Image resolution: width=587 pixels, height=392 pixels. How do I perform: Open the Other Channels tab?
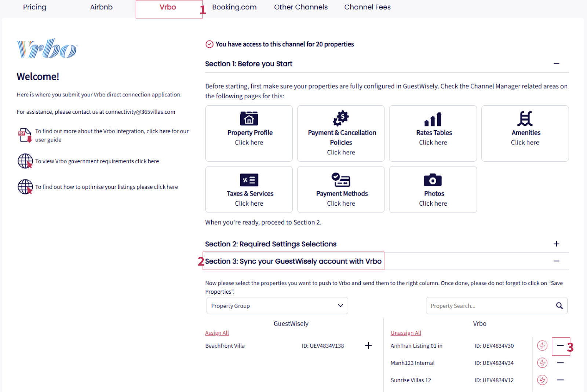[x=301, y=7]
